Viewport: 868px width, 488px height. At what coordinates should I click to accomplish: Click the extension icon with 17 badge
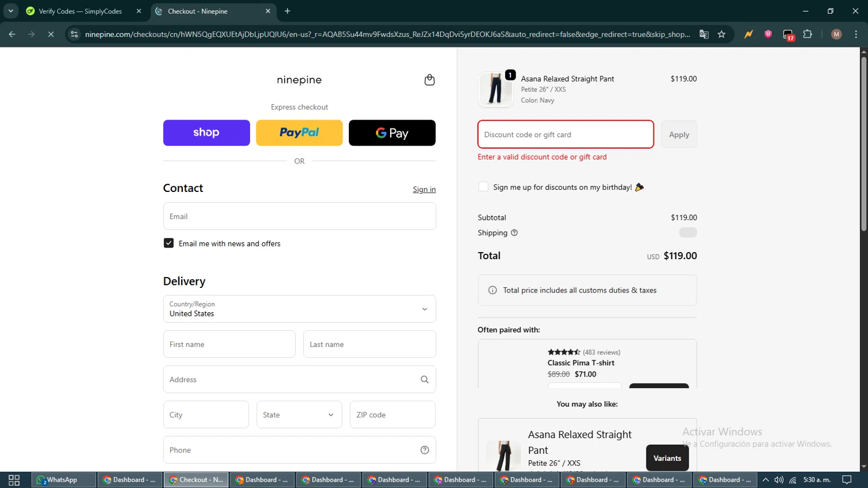pyautogui.click(x=789, y=35)
